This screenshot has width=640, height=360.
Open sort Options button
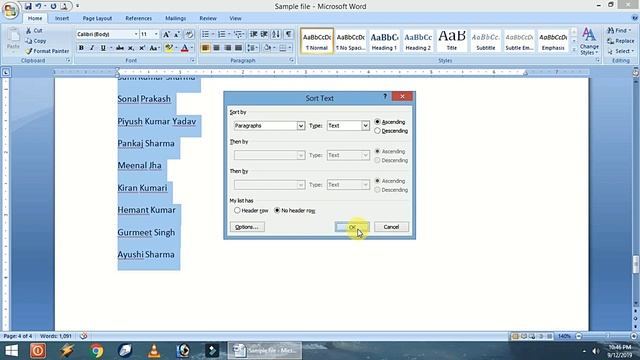[x=247, y=227]
